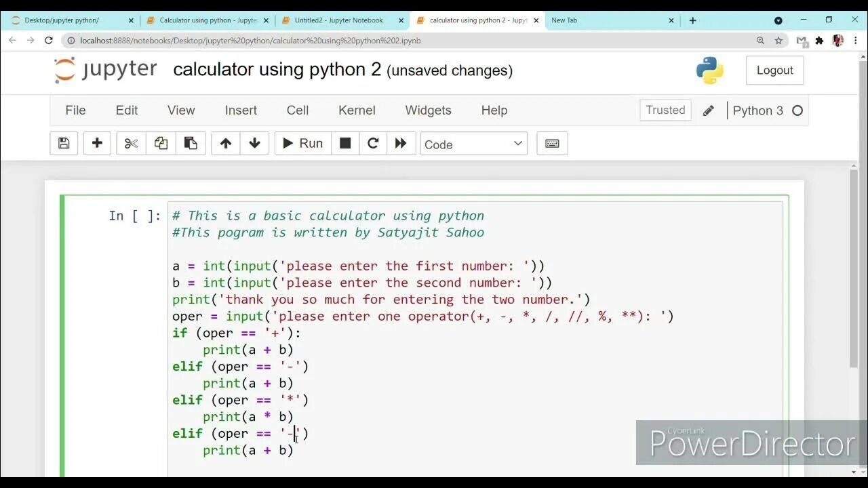868x488 pixels.
Task: Click the address bar URL
Action: pyautogui.click(x=250, y=41)
